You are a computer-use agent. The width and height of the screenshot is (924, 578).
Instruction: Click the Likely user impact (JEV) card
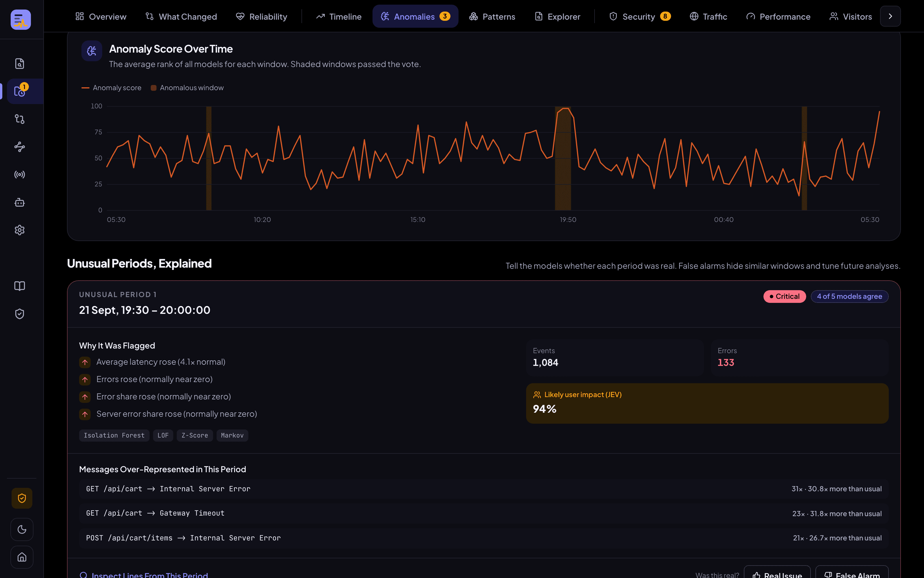[x=707, y=403]
